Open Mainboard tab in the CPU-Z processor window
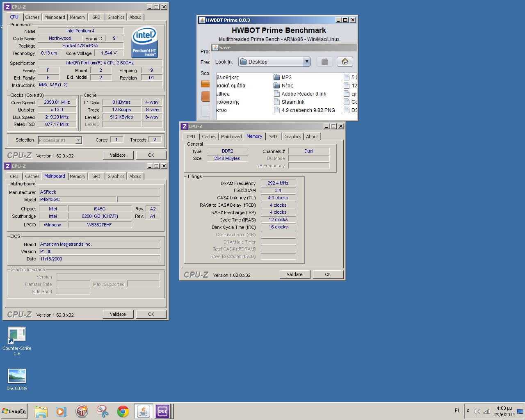 [x=55, y=17]
